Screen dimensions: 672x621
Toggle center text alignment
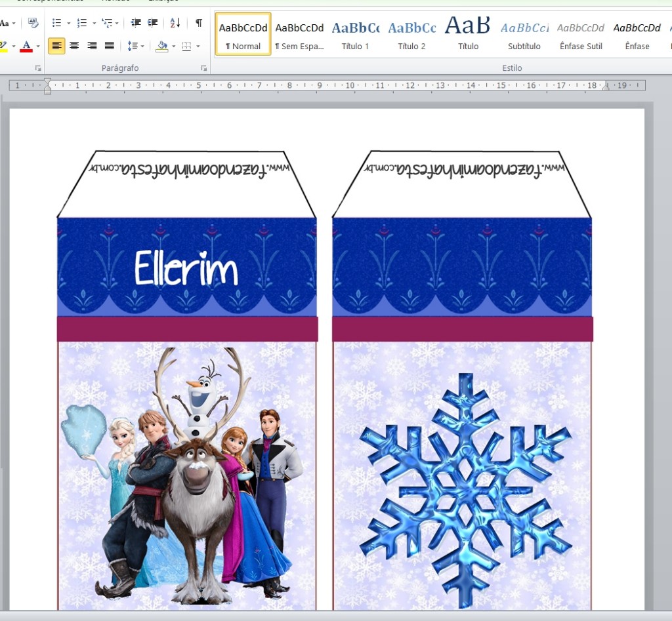[74, 46]
